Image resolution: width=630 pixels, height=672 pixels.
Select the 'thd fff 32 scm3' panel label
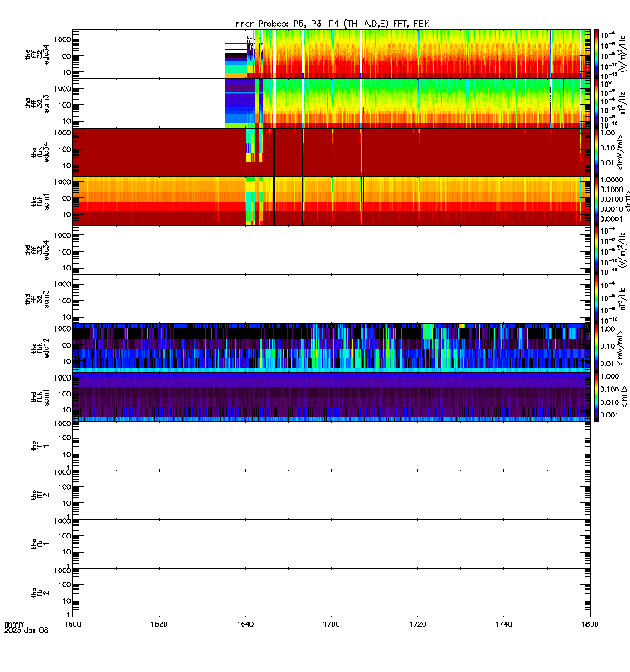pos(37,299)
